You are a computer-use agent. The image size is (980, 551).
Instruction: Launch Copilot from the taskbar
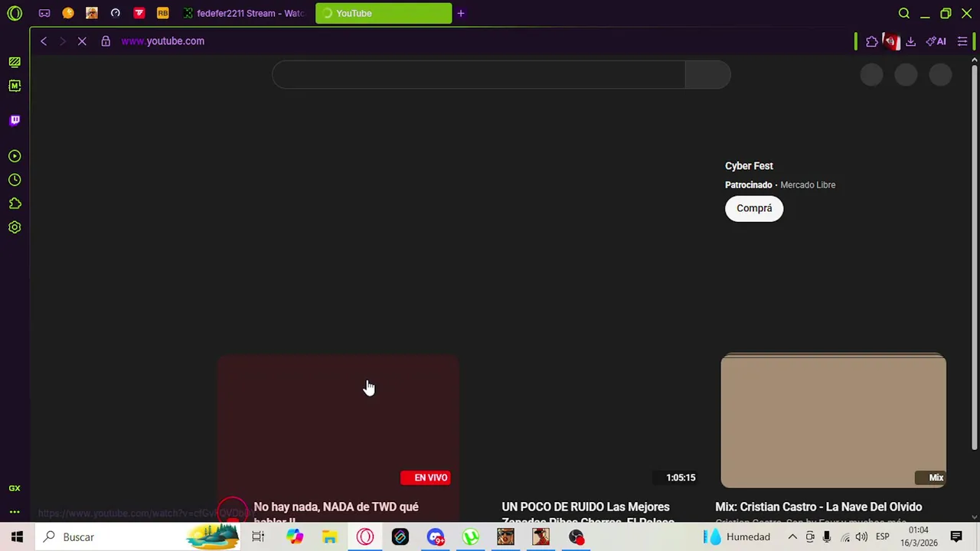[x=295, y=537]
